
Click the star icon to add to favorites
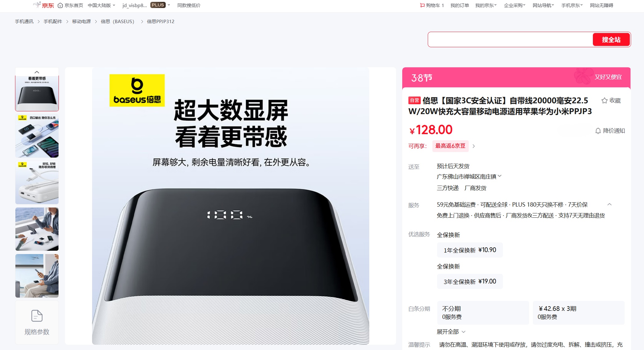[x=604, y=101]
